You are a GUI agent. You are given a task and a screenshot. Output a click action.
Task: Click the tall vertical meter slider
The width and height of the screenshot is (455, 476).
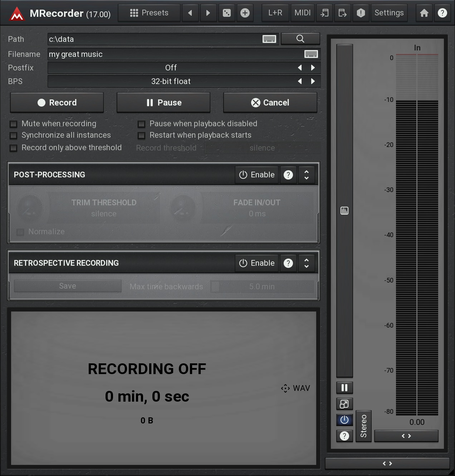click(344, 211)
